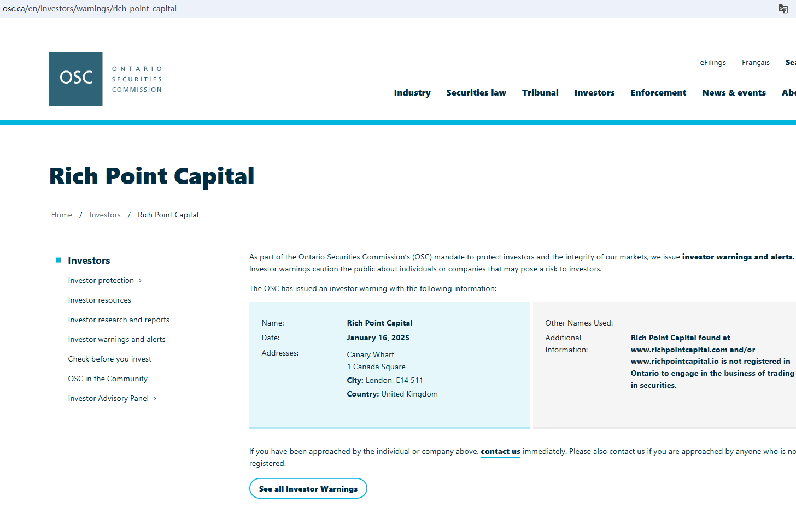Click the address bar URL
This screenshot has width=796, height=532.
[x=90, y=9]
